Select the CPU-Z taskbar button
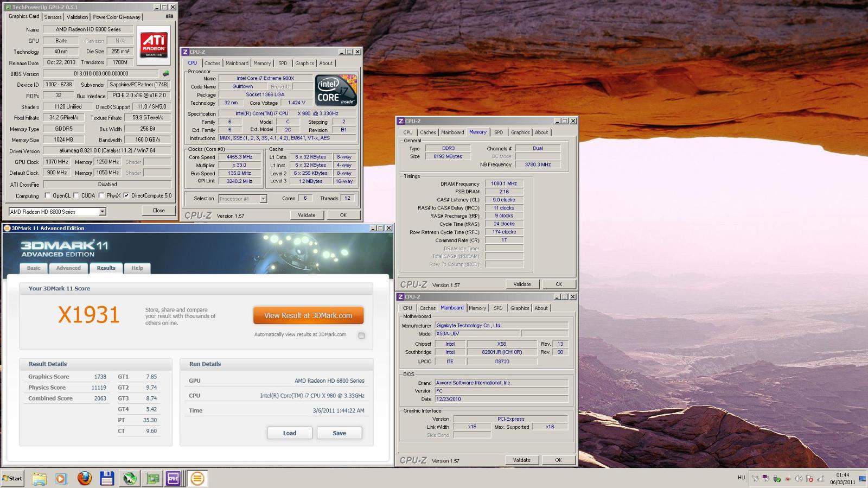 174,478
